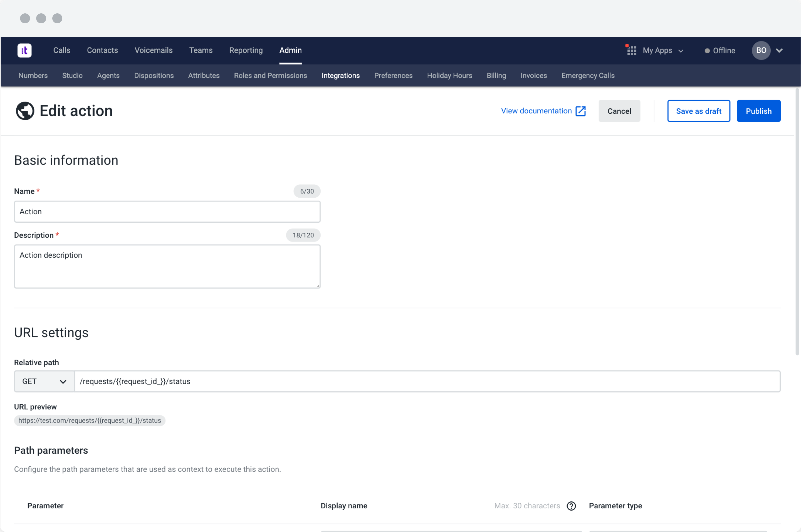801x532 pixels.
Task: Click the Relative path text field
Action: (x=427, y=381)
